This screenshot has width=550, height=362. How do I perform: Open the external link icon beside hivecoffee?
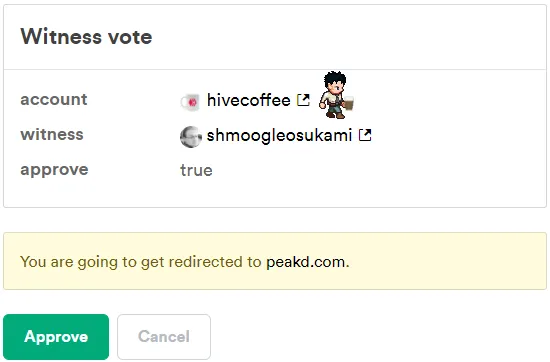[303, 100]
